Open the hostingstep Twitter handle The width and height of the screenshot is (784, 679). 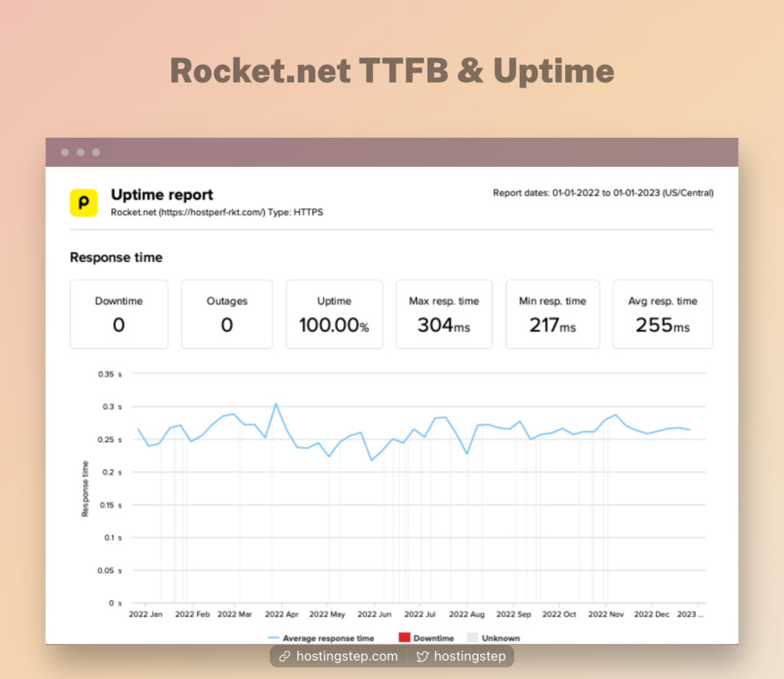[469, 656]
